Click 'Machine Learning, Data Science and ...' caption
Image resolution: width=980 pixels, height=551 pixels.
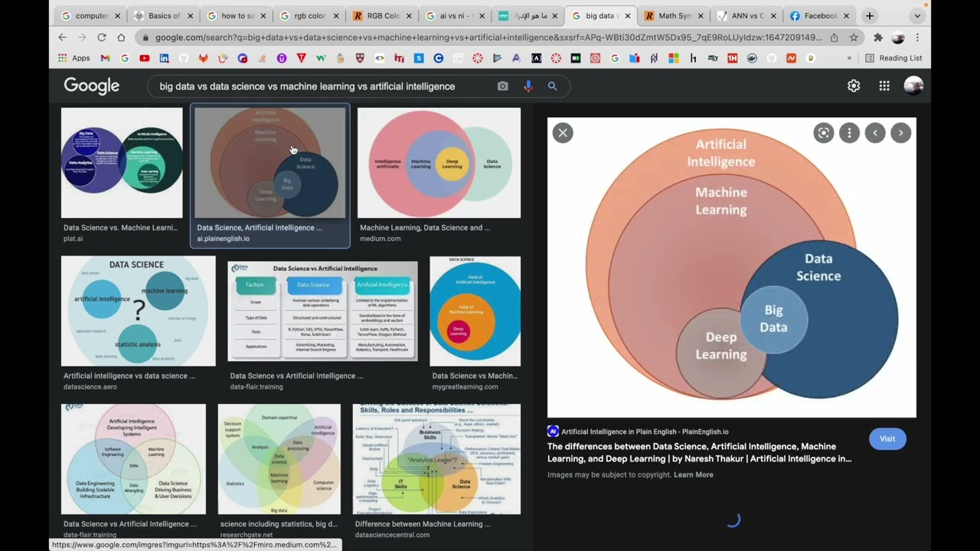[x=425, y=227]
